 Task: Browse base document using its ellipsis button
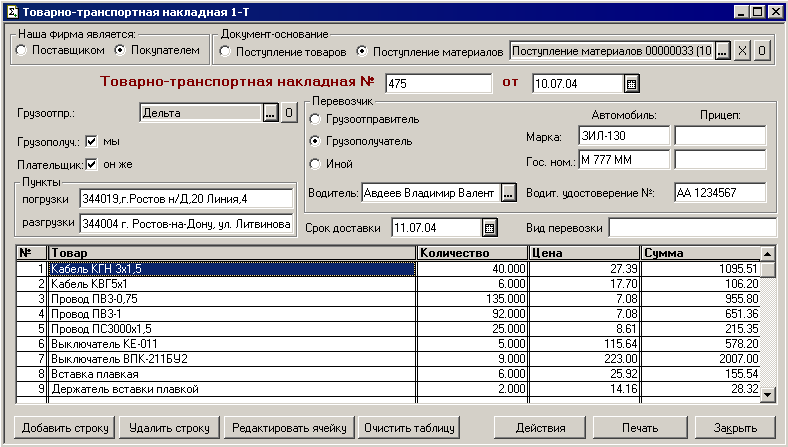723,51
